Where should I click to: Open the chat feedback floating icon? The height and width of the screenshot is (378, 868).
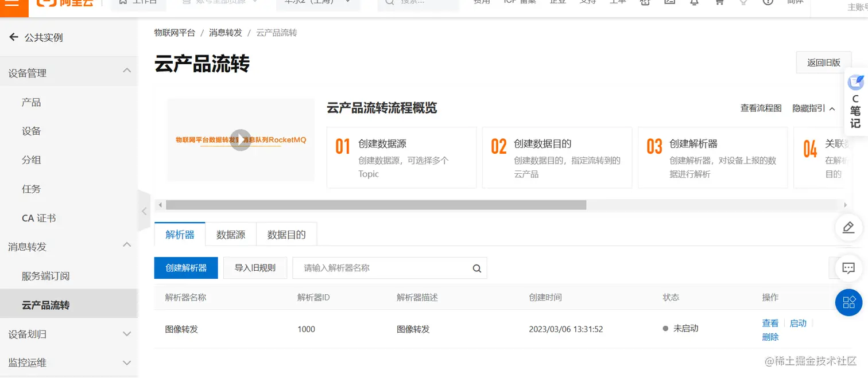click(x=848, y=267)
